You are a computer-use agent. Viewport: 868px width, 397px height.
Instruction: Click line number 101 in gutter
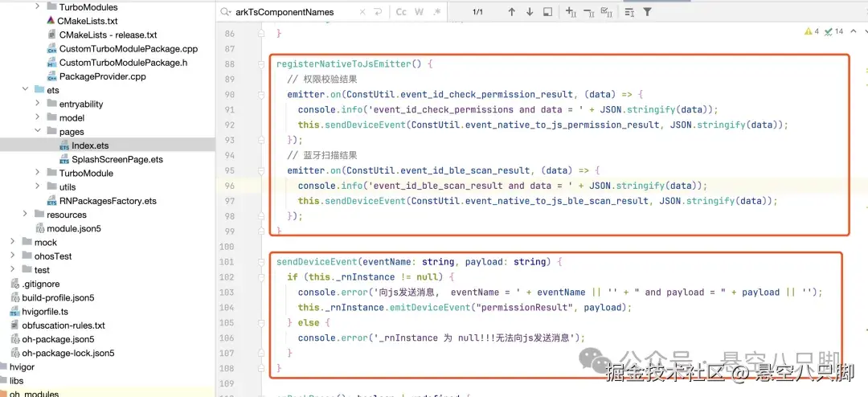228,262
